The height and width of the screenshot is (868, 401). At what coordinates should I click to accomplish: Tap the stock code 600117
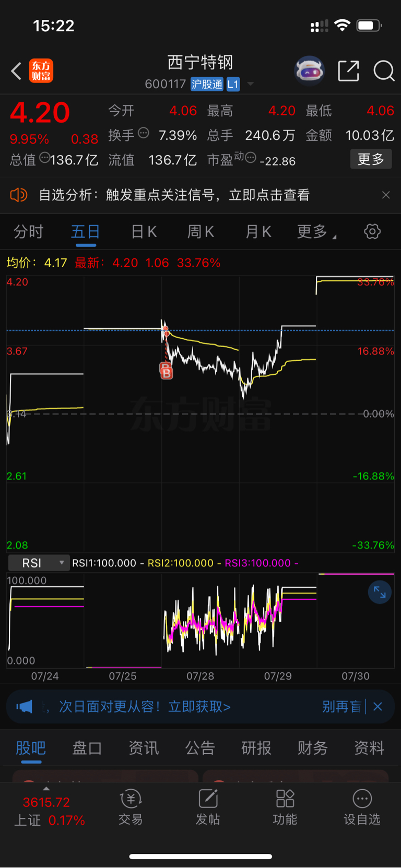click(x=166, y=84)
